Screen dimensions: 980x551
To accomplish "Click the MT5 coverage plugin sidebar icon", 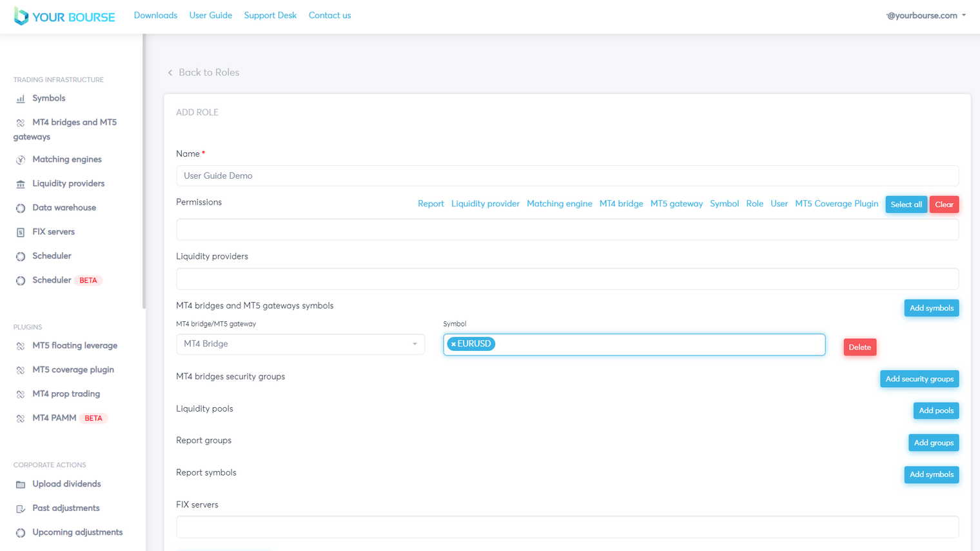I will (21, 370).
